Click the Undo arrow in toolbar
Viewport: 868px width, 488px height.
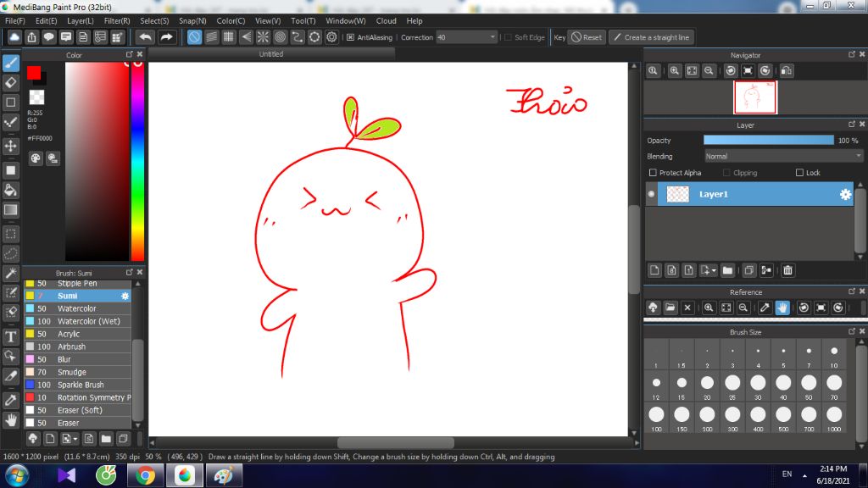[145, 37]
